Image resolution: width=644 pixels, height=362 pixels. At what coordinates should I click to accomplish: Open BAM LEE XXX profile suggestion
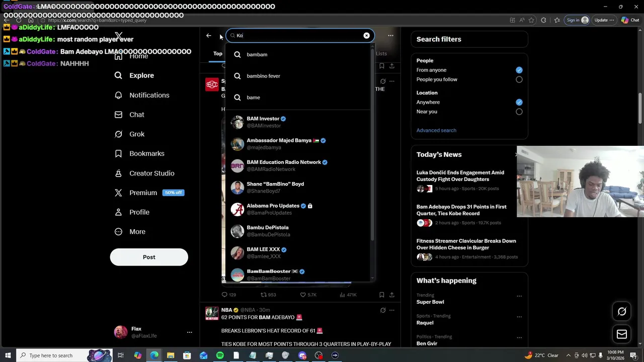(x=297, y=253)
